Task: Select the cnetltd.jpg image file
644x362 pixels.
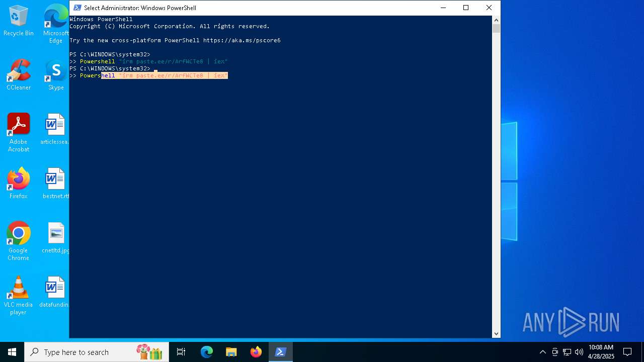Action: pos(55,238)
